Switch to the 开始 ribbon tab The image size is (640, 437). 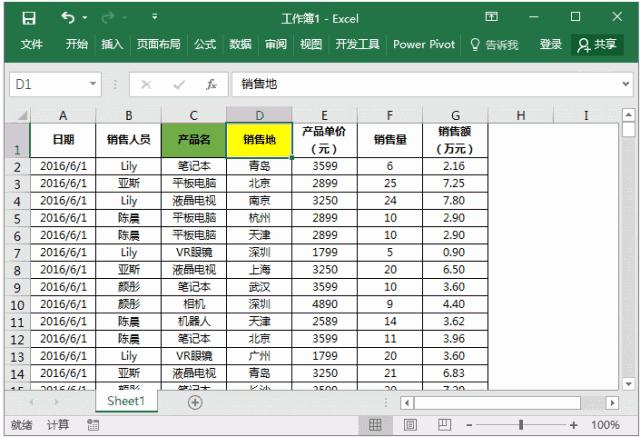[77, 44]
